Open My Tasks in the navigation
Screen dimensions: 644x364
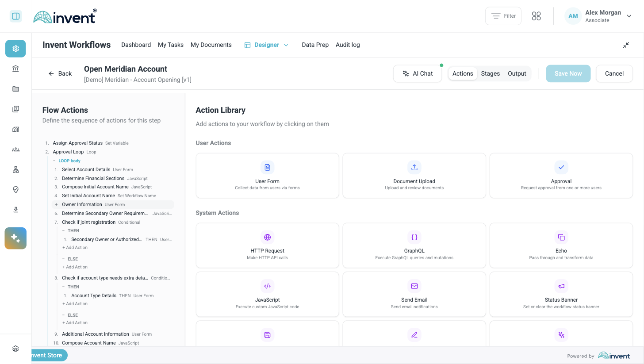pos(171,45)
